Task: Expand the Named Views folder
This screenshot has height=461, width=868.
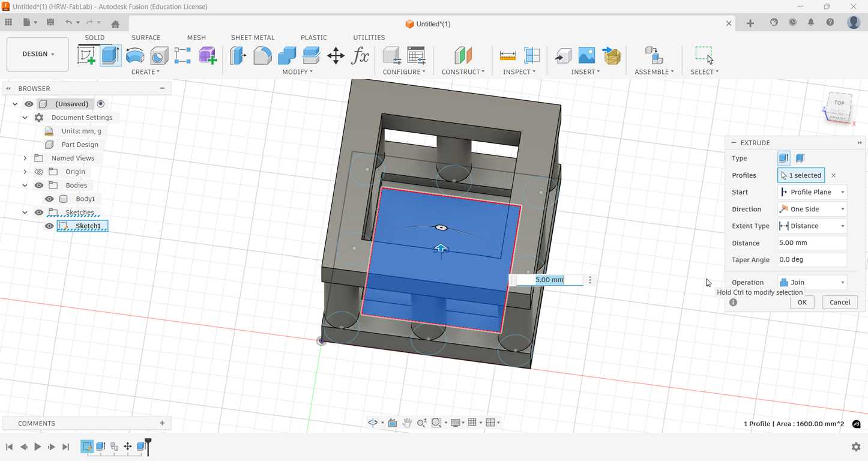Action: click(x=25, y=158)
